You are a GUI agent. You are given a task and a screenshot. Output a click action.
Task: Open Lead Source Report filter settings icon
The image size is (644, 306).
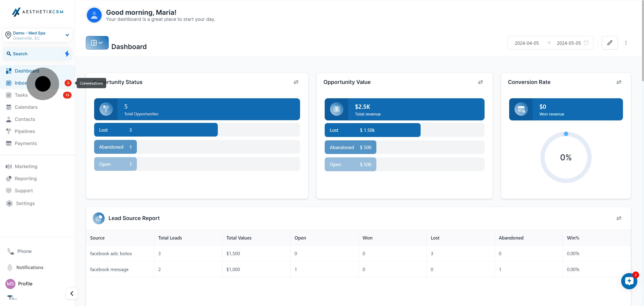[x=619, y=218]
